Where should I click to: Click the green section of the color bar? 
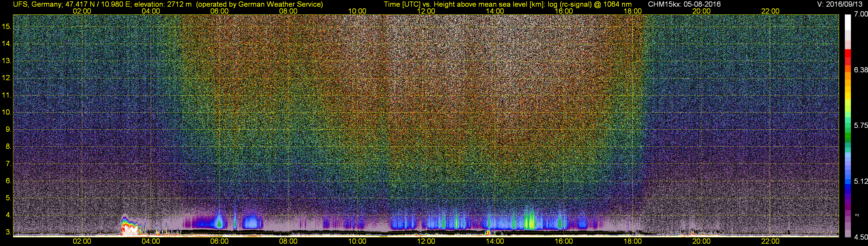[x=848, y=137]
